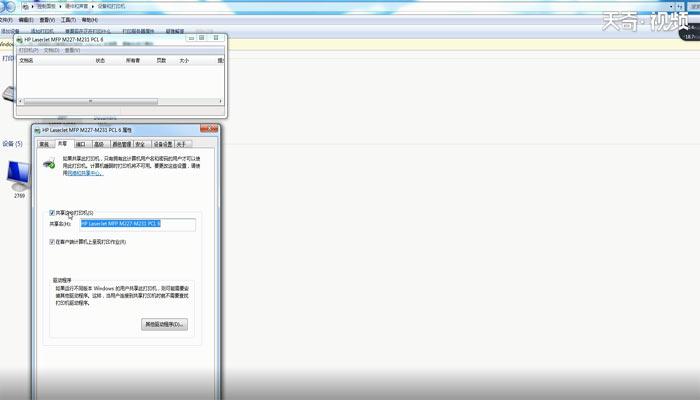
Task: Open the 工具(T) menu in Explorer
Action: (x=68, y=20)
